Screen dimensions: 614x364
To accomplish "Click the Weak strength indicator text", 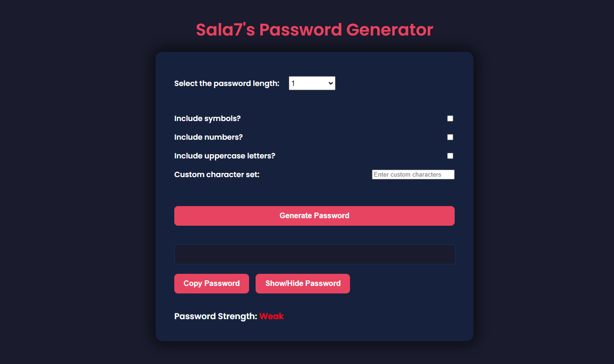I will pyautogui.click(x=271, y=316).
